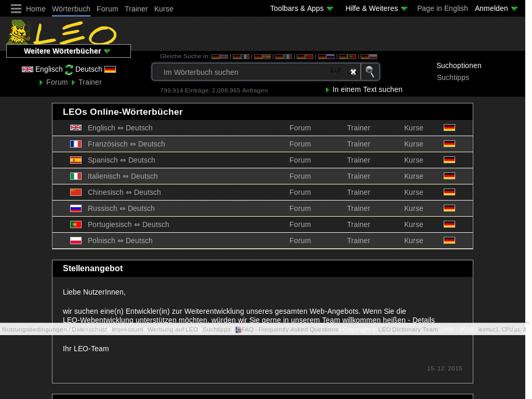Open Kurse in the top navigation

point(164,9)
